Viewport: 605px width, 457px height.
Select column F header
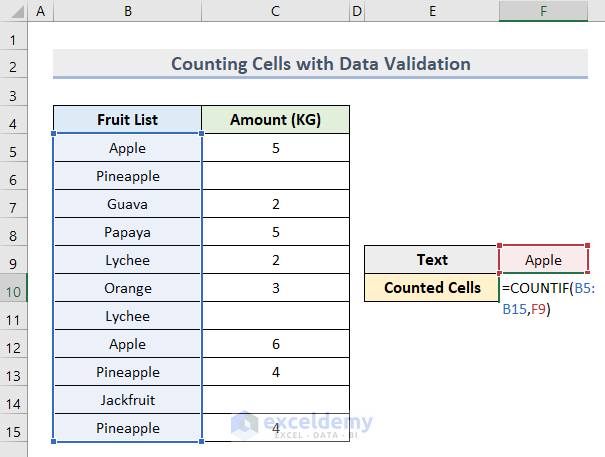(x=543, y=12)
